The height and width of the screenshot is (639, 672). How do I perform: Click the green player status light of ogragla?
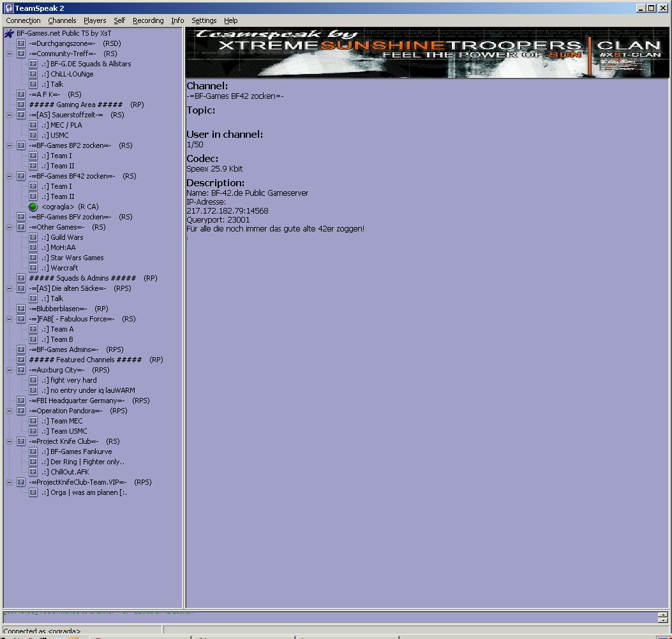coord(33,207)
